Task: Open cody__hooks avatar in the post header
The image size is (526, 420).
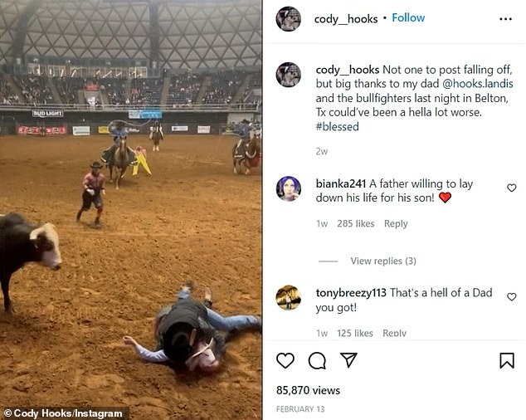Action: (288, 18)
